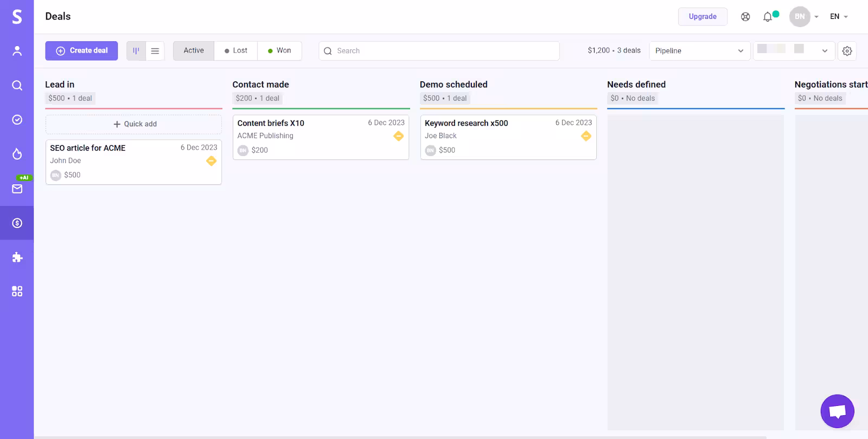
Task: Open the EN language dropdown
Action: click(x=839, y=17)
